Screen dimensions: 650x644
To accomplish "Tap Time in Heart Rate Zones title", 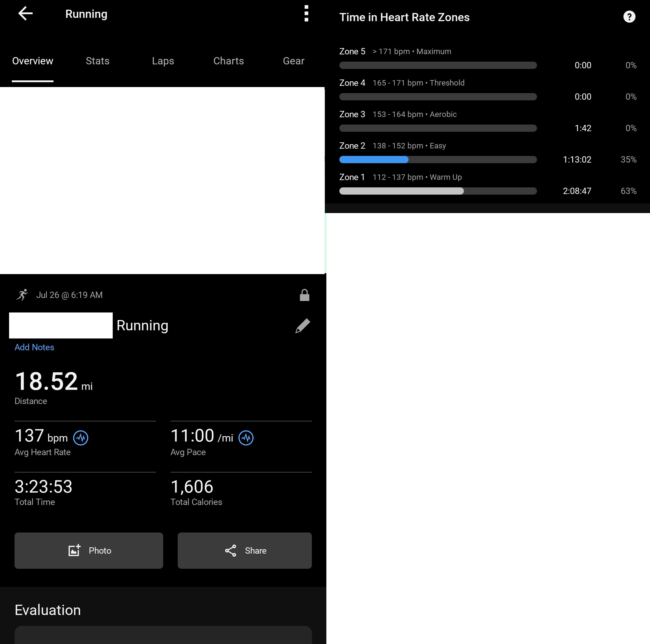I will click(404, 17).
